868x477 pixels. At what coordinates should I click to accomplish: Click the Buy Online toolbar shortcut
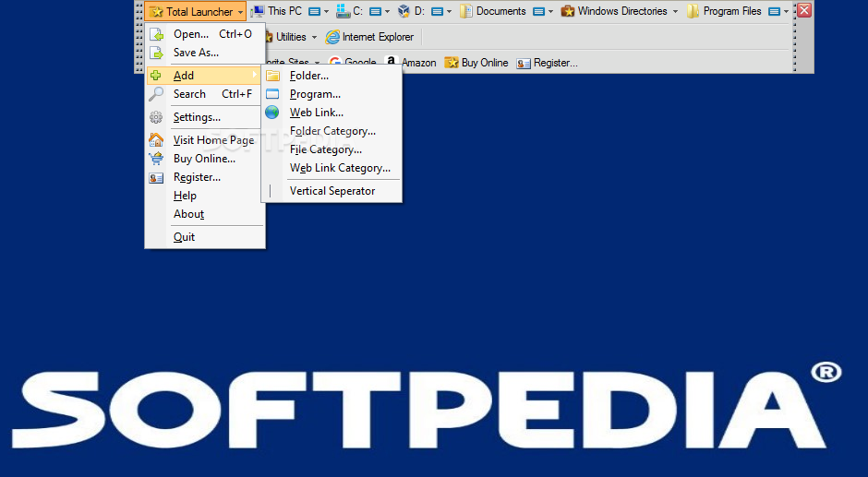pyautogui.click(x=476, y=63)
